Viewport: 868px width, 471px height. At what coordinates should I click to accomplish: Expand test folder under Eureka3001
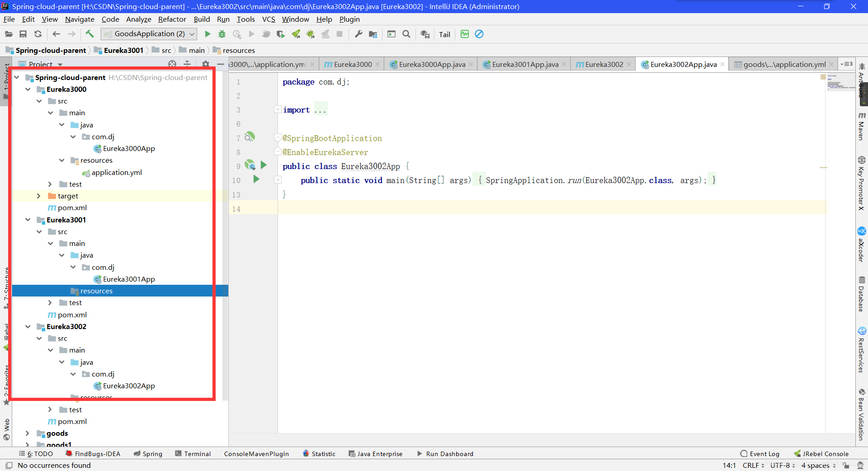coord(50,302)
